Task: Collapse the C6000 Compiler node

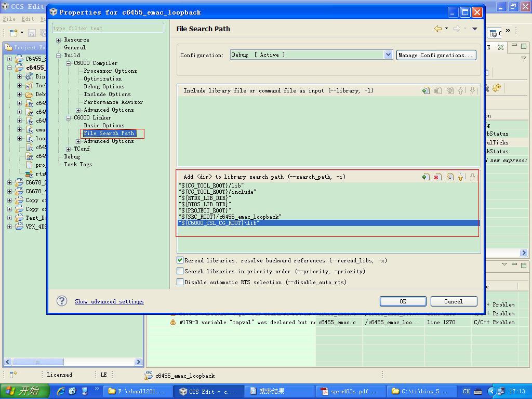Action: pyautogui.click(x=68, y=63)
